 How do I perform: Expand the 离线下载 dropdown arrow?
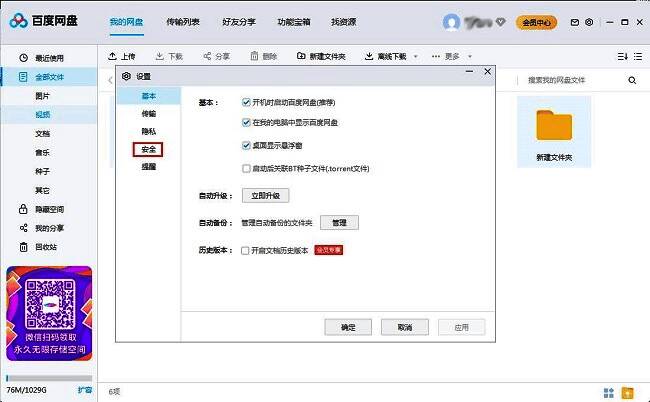coord(415,56)
